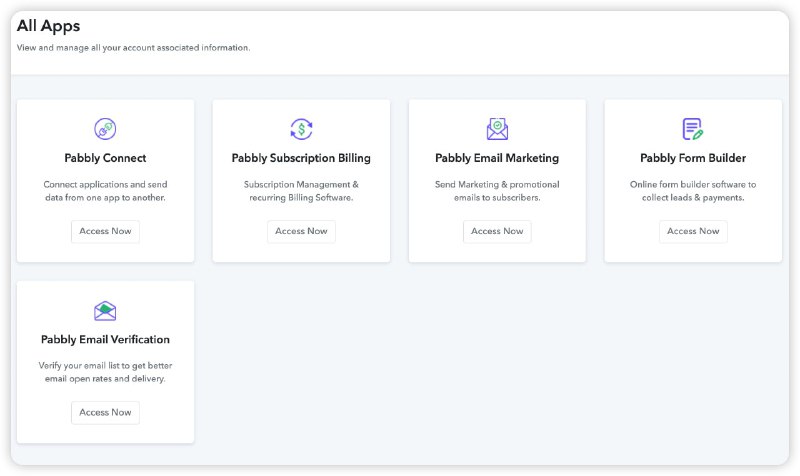Click the Subscription Billing dollar icon
Viewport: 800px width, 476px height.
[x=301, y=129]
